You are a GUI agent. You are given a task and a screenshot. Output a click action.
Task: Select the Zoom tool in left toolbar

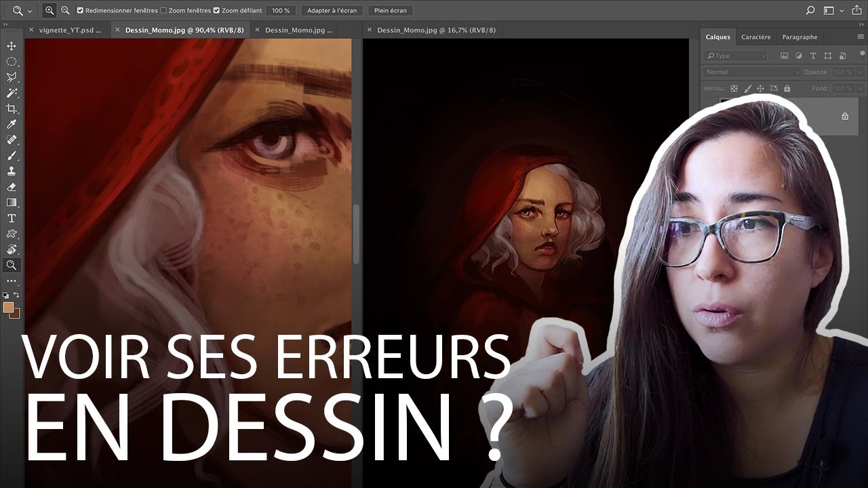(12, 265)
